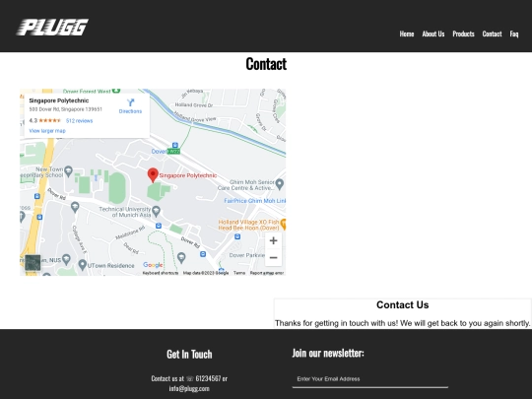Click Holland Village XO Fish Head restaurant marker
Screen dimensions: 532x399
click(x=284, y=225)
